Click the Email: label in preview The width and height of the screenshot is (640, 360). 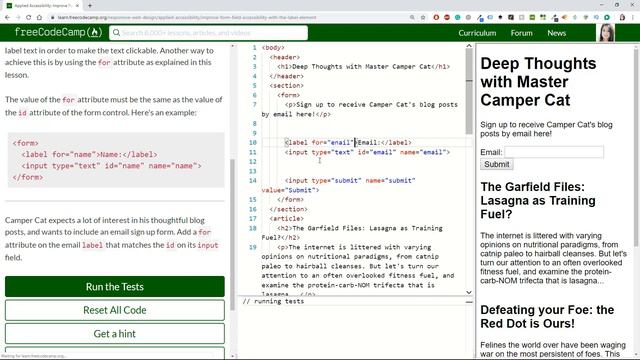pyautogui.click(x=491, y=152)
